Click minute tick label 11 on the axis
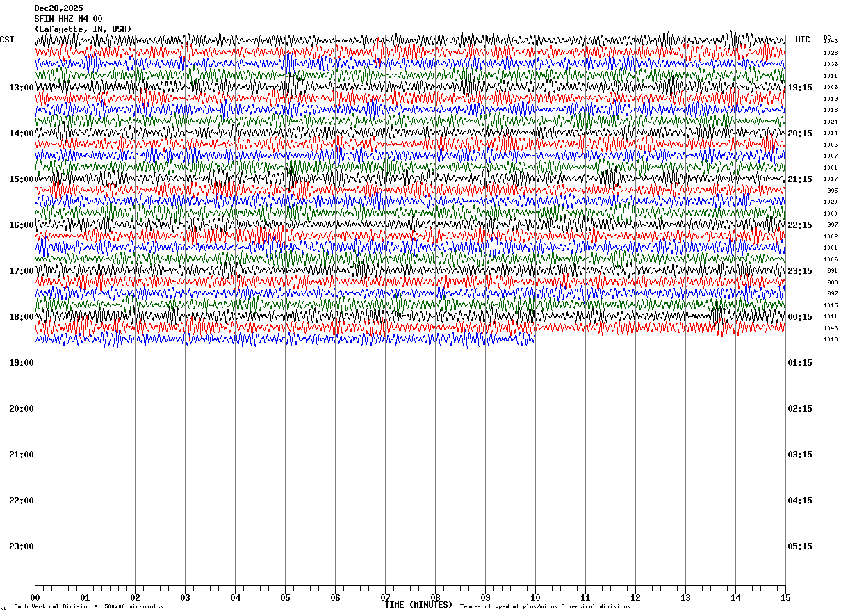841x616 pixels. tap(585, 597)
